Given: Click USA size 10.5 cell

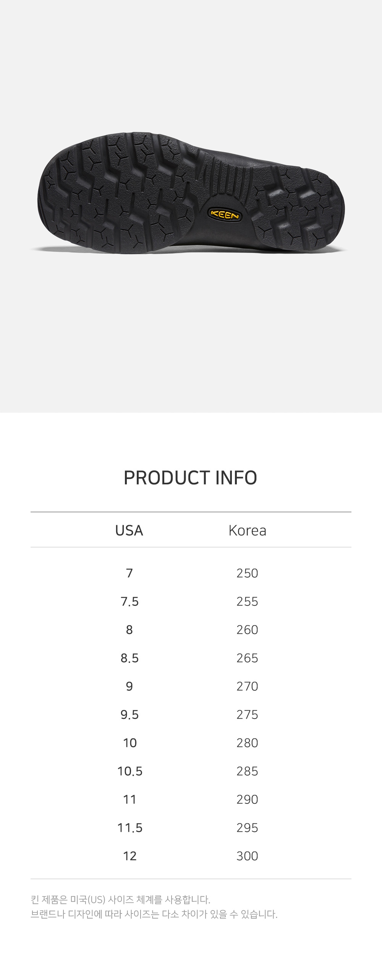Looking at the screenshot, I should [x=129, y=771].
